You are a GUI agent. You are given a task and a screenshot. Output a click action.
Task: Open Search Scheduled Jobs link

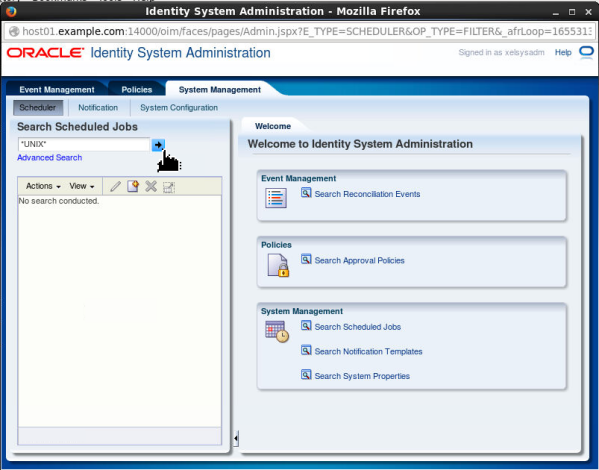click(x=358, y=327)
